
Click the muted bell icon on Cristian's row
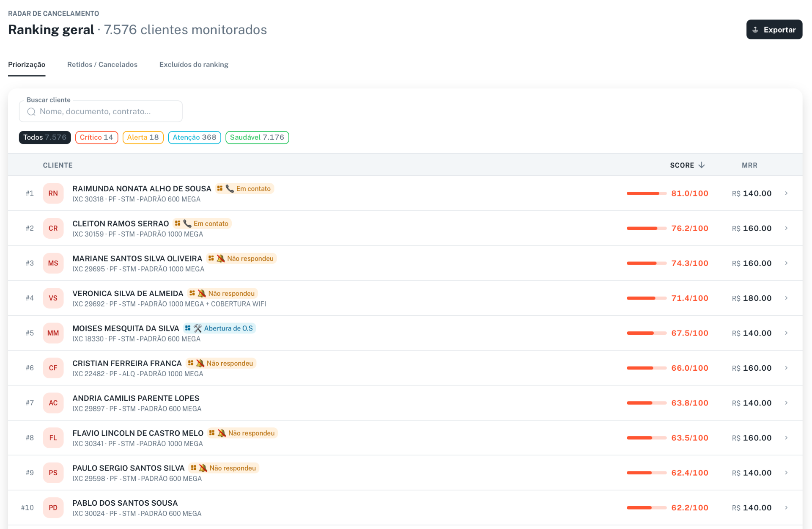click(x=200, y=363)
